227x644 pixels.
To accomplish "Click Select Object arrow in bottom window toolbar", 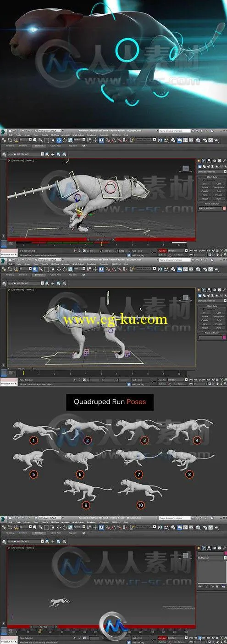I will pos(35,527).
